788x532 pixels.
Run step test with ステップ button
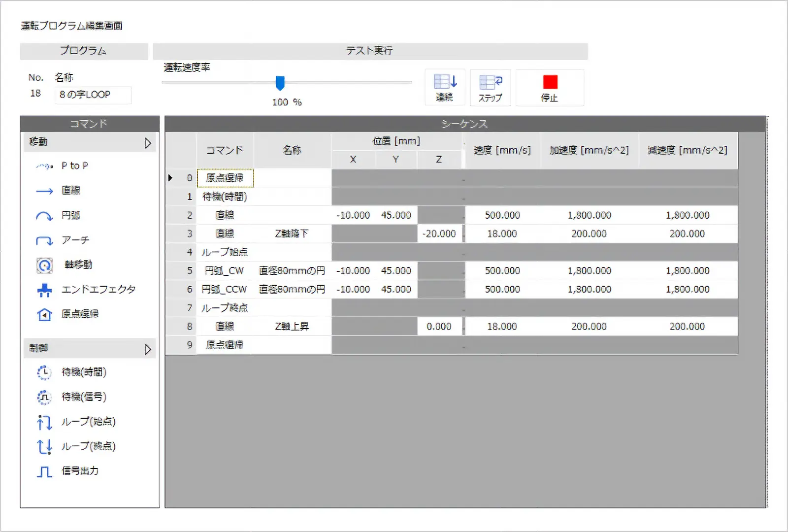click(x=491, y=87)
